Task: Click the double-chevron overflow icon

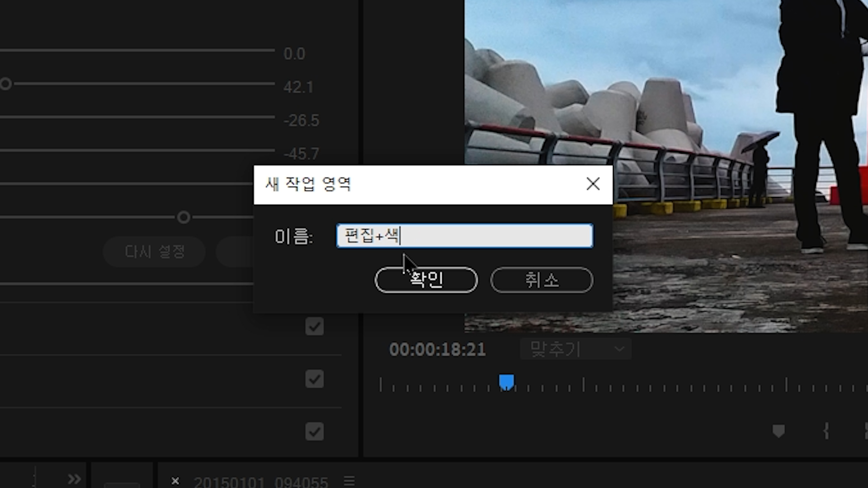Action: (x=75, y=479)
